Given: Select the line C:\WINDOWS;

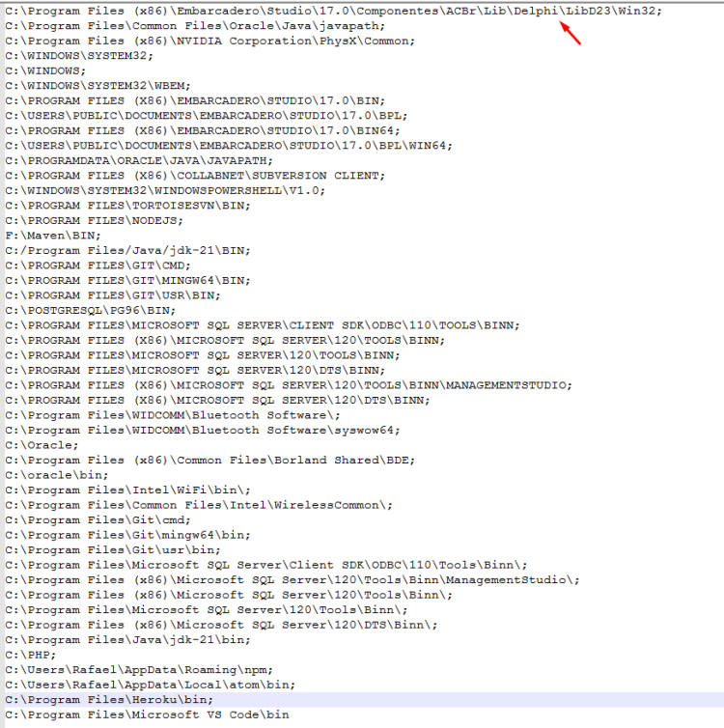Looking at the screenshot, I should tap(45, 70).
